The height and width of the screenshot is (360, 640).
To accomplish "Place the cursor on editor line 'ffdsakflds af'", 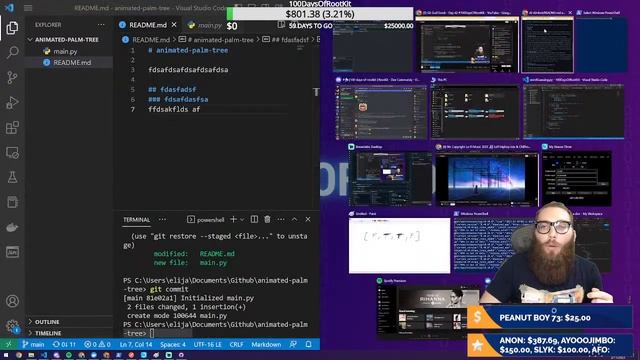I will pos(174,109).
